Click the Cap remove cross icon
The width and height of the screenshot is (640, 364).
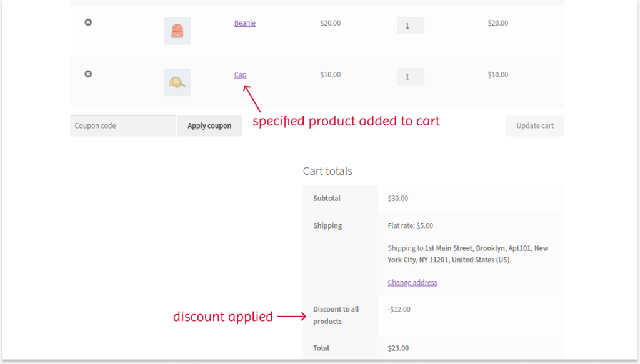[x=87, y=74]
